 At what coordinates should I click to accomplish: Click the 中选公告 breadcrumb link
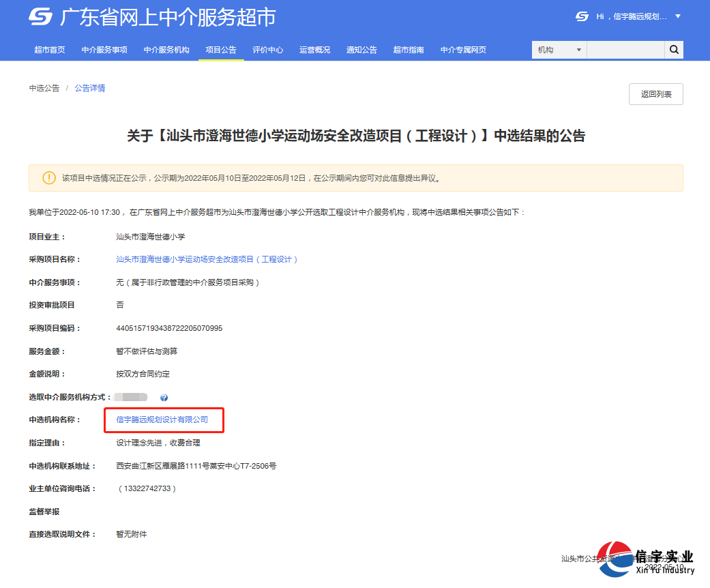[x=44, y=88]
